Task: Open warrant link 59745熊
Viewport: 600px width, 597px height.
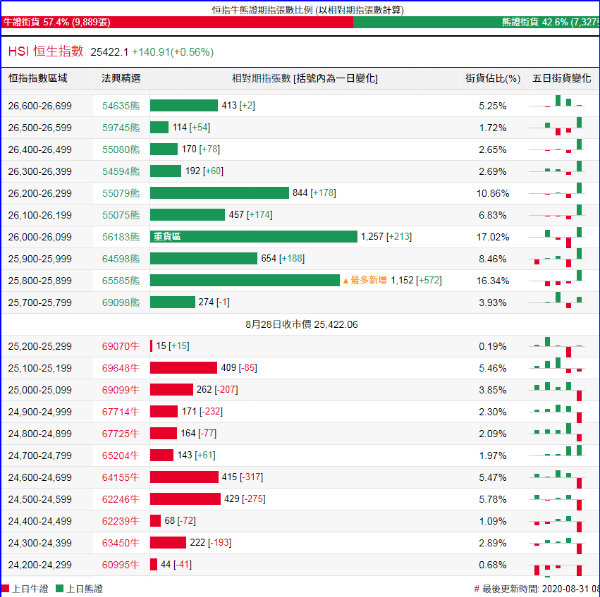Action: (121, 127)
